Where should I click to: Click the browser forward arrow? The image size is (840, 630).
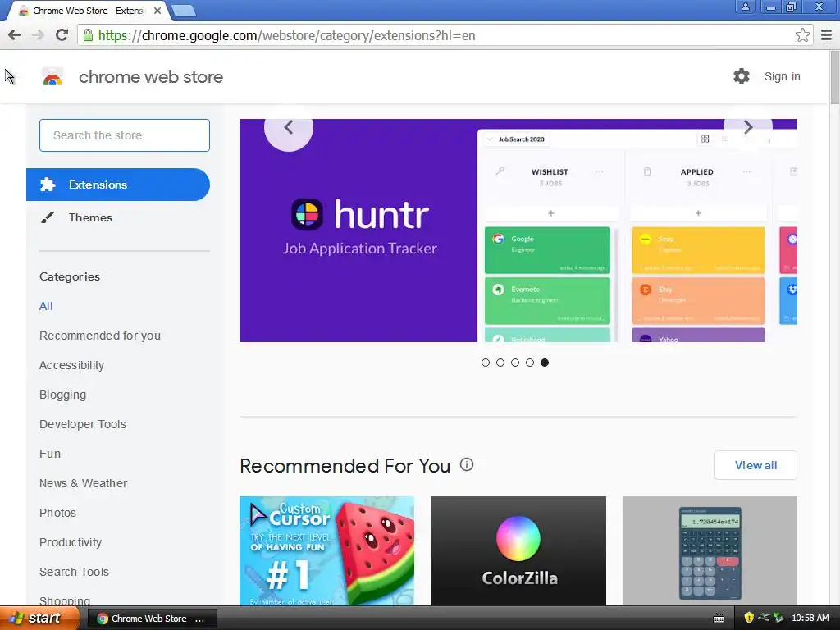38,35
